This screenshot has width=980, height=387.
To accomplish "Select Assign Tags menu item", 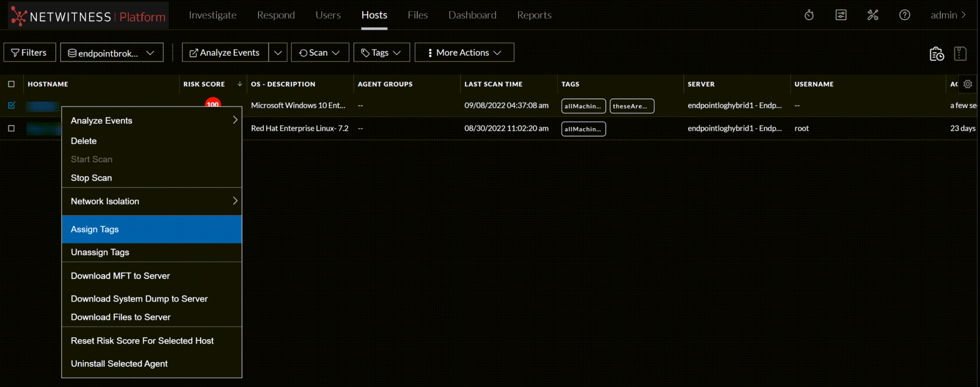I will point(152,229).
